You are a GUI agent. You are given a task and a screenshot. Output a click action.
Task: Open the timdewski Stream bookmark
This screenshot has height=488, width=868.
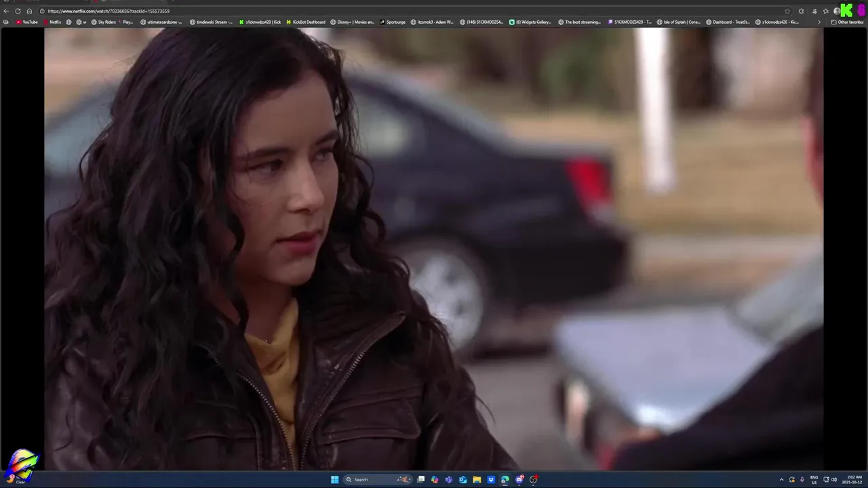211,22
